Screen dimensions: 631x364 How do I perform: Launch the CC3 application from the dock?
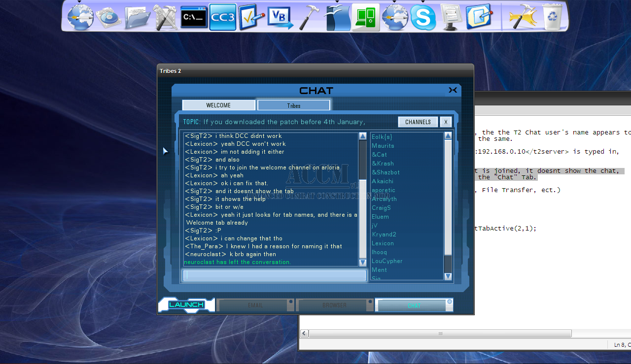coord(223,17)
